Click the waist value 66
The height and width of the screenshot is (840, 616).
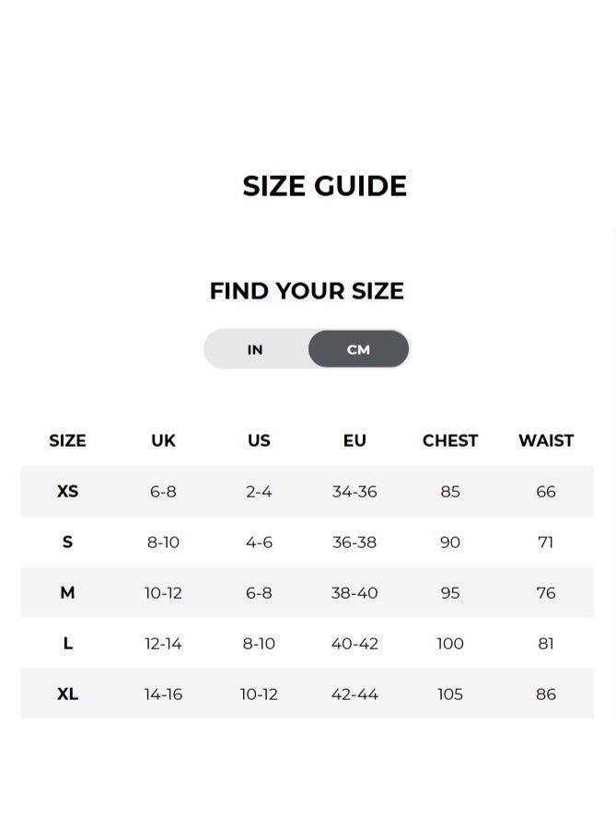pyautogui.click(x=546, y=492)
